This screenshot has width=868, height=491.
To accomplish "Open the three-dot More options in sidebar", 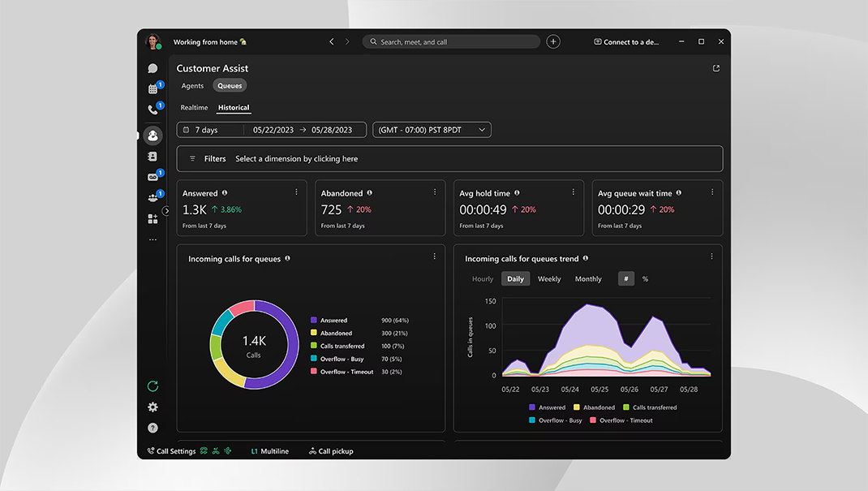I will pyautogui.click(x=153, y=239).
